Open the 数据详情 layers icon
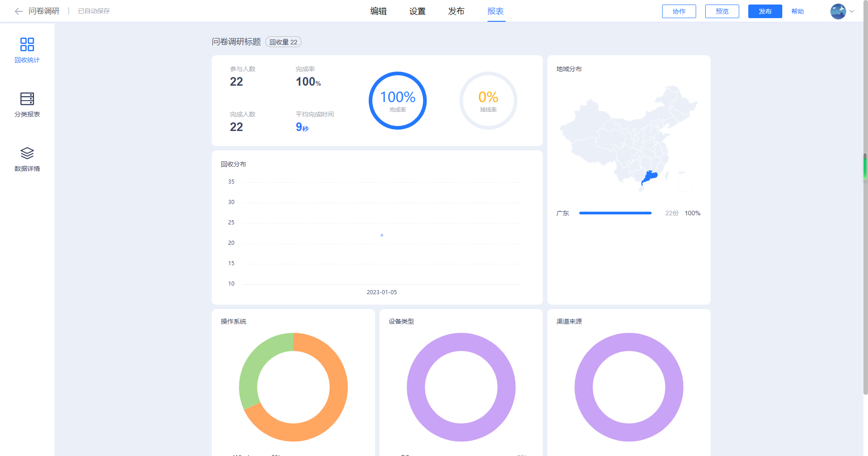This screenshot has height=456, width=868. [x=27, y=153]
